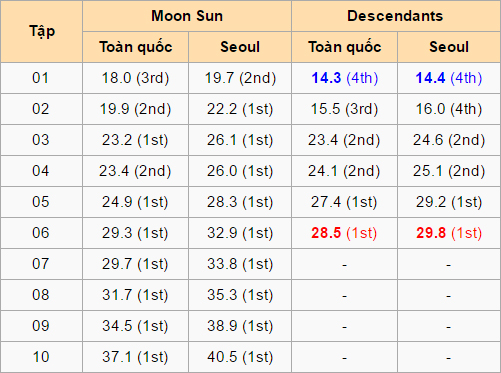Select episode 04 row label
The height and width of the screenshot is (373, 501).
point(41,171)
